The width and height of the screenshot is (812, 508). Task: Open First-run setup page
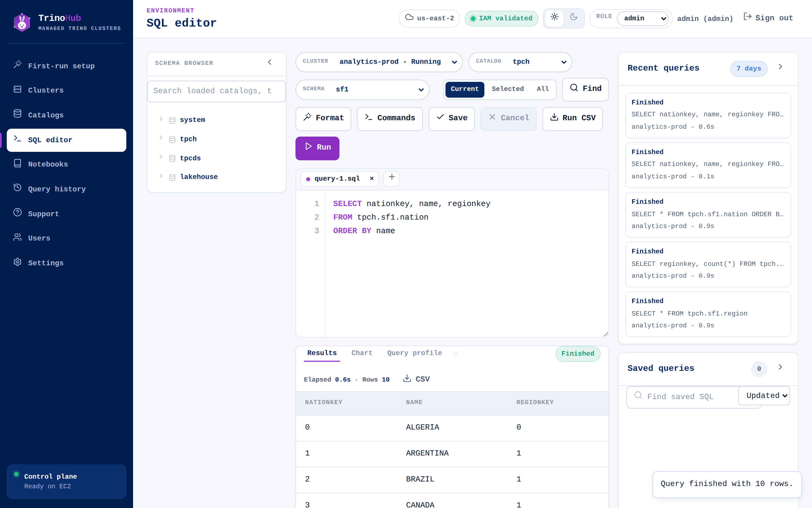coord(67,65)
